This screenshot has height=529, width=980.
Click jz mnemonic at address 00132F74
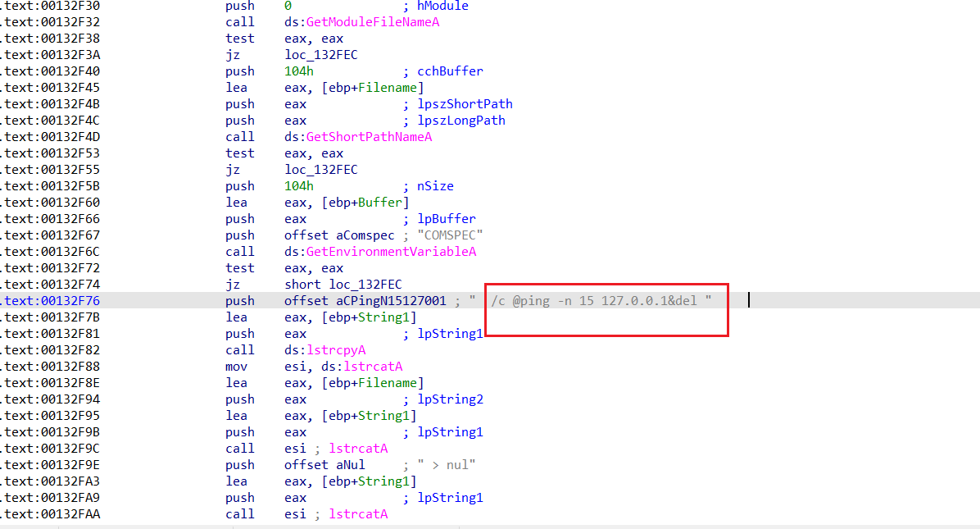pos(233,285)
